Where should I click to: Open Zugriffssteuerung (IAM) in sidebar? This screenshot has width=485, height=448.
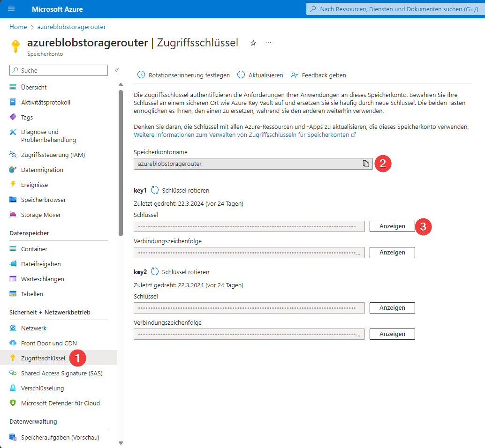pos(53,155)
